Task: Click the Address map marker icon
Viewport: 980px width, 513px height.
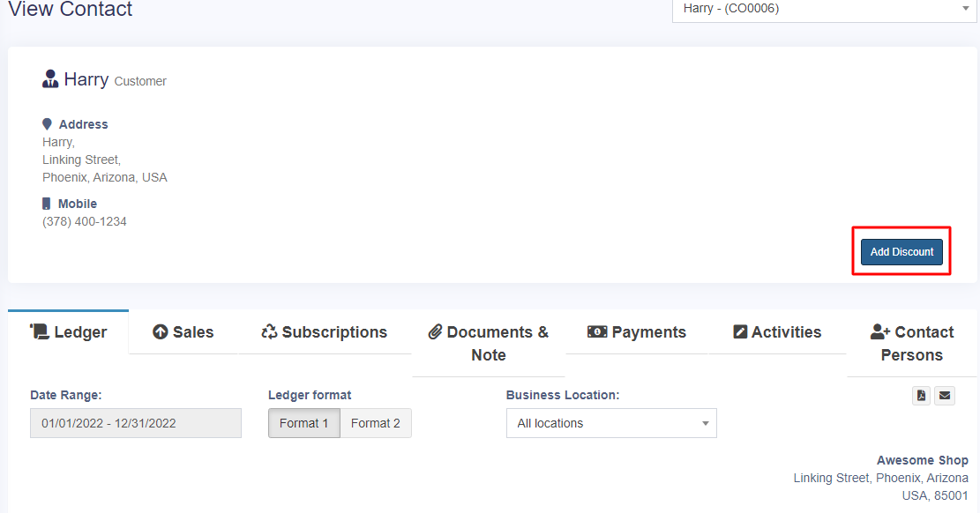Action: coord(47,124)
